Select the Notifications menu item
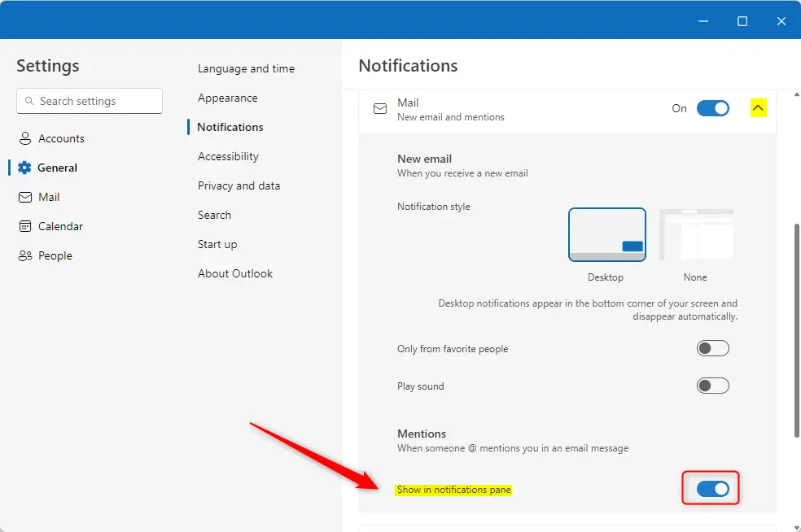 (230, 127)
